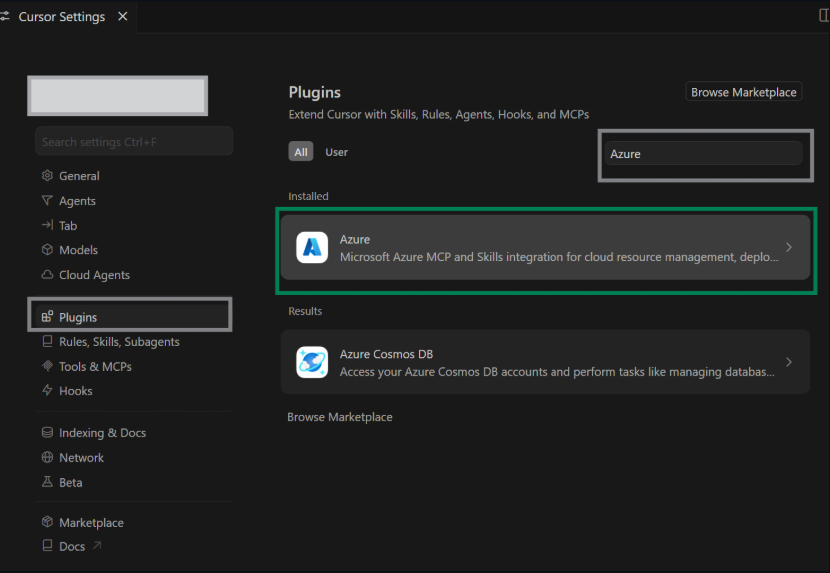The height and width of the screenshot is (573, 830).
Task: Click the plugin search field containing Azure
Action: [x=703, y=154]
